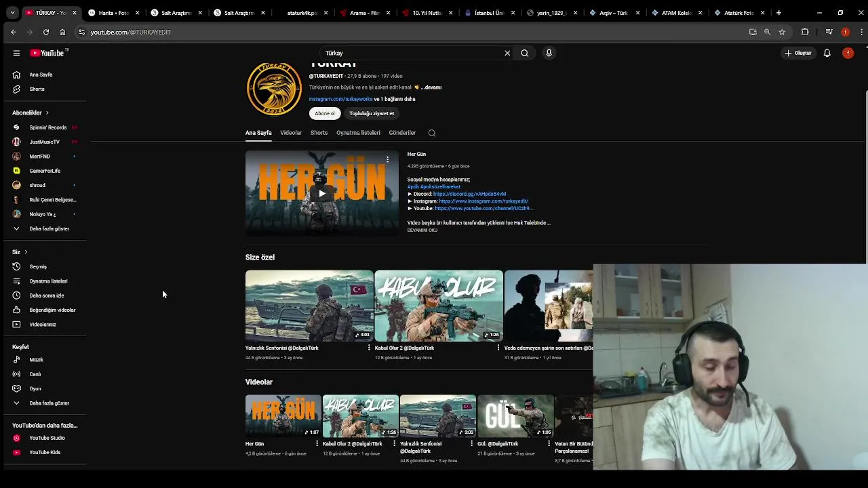This screenshot has width=868, height=488.
Task: Open Videolarınız in sidebar
Action: pyautogui.click(x=43, y=324)
